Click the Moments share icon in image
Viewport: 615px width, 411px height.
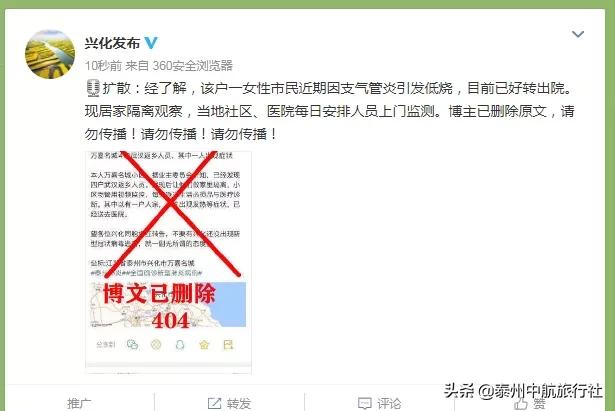tap(156, 345)
